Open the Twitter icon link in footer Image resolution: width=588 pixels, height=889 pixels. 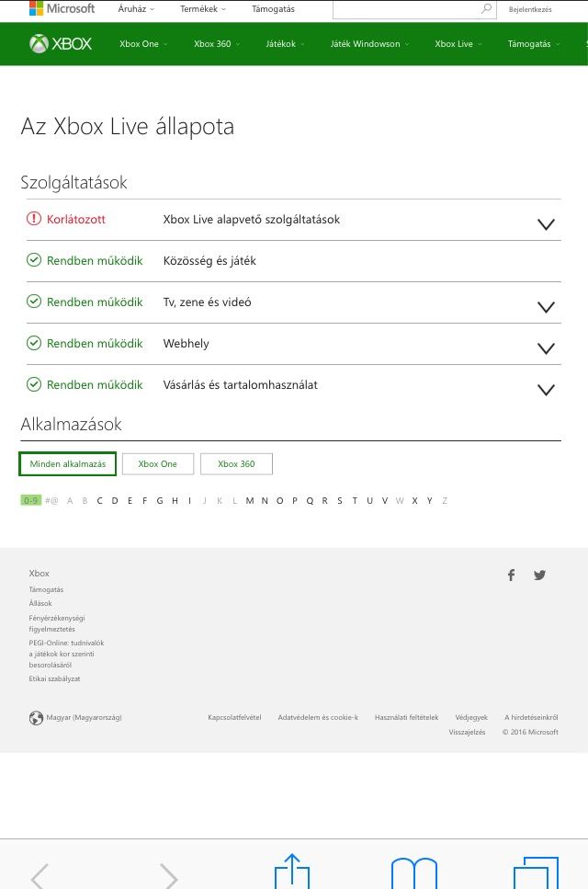pyautogui.click(x=540, y=576)
